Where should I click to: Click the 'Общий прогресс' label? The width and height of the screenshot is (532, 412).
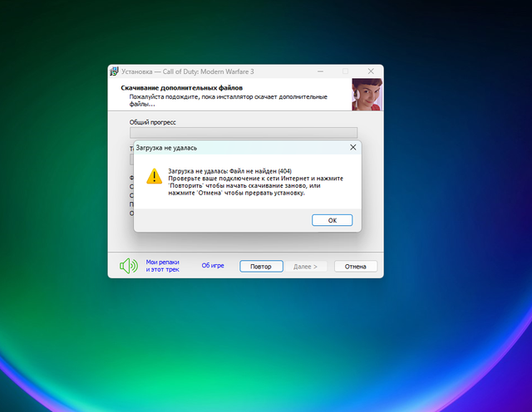153,122
